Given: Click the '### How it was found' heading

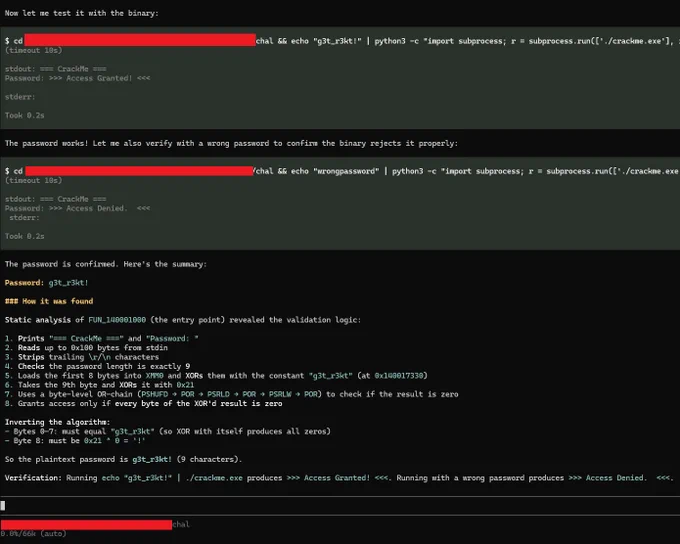Looking at the screenshot, I should 49,301.
